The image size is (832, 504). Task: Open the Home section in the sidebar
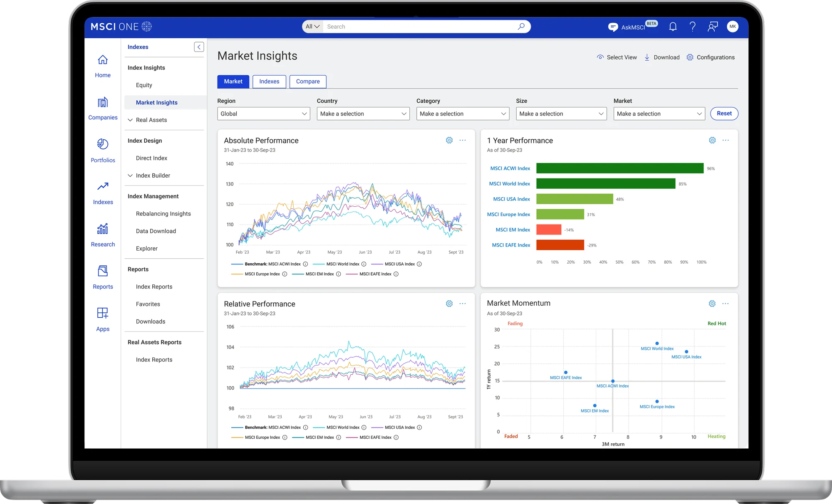pyautogui.click(x=103, y=66)
